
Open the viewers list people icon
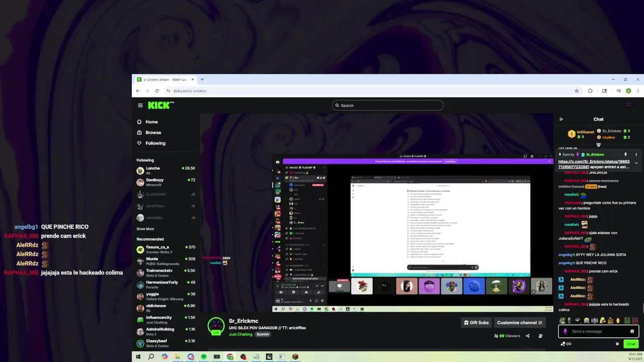click(540, 336)
